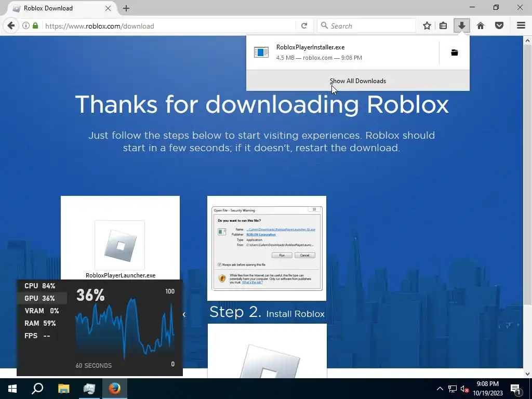Click the Thanks for downloading Roblox heading
Viewport: 532px width, 399px height.
[x=262, y=104]
